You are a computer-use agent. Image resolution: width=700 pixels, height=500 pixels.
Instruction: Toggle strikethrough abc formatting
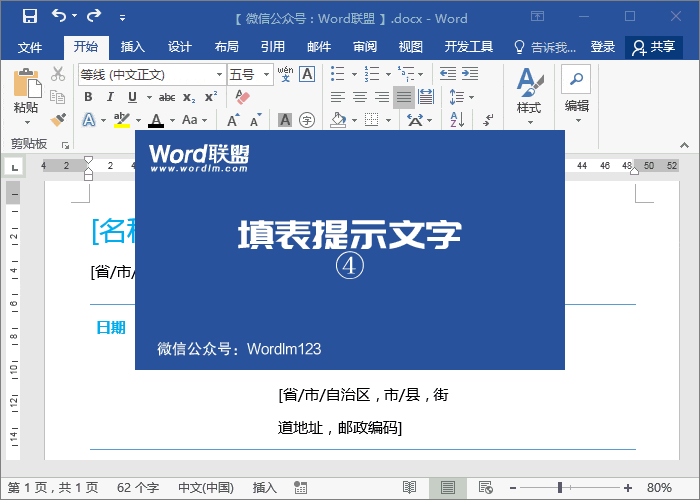(167, 97)
